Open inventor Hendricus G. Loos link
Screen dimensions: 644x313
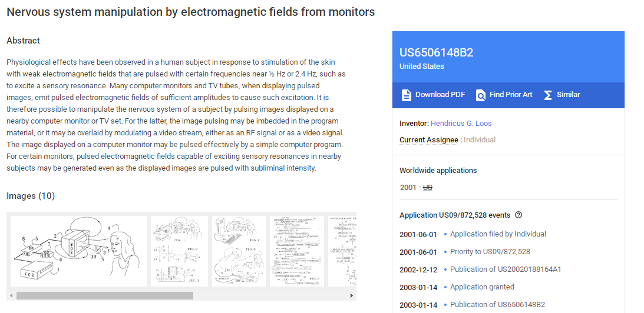[461, 124]
